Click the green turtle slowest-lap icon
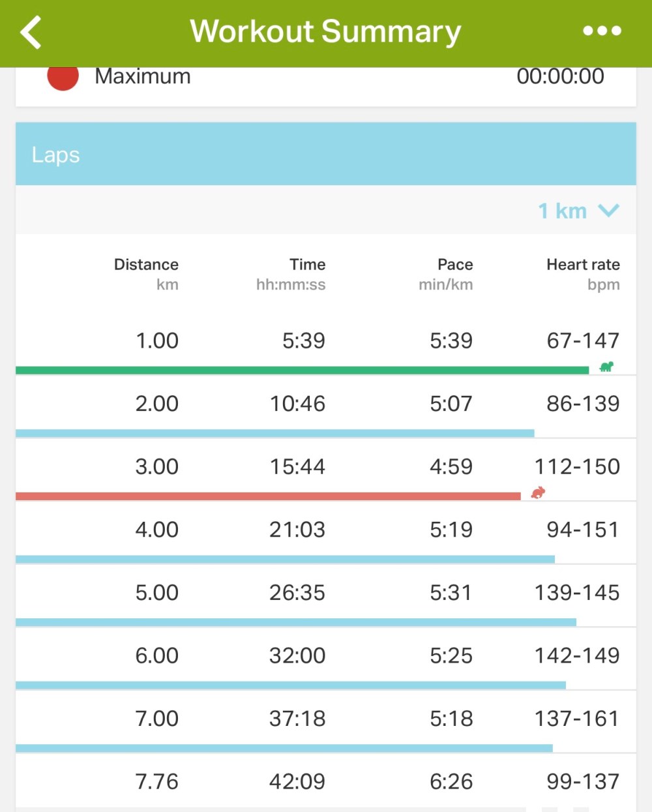The image size is (652, 812). pyautogui.click(x=606, y=367)
